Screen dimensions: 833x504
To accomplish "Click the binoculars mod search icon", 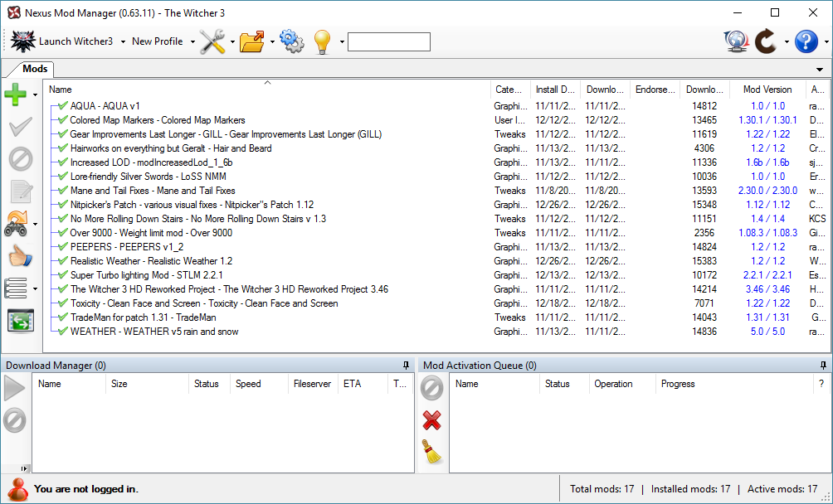I will (17, 224).
